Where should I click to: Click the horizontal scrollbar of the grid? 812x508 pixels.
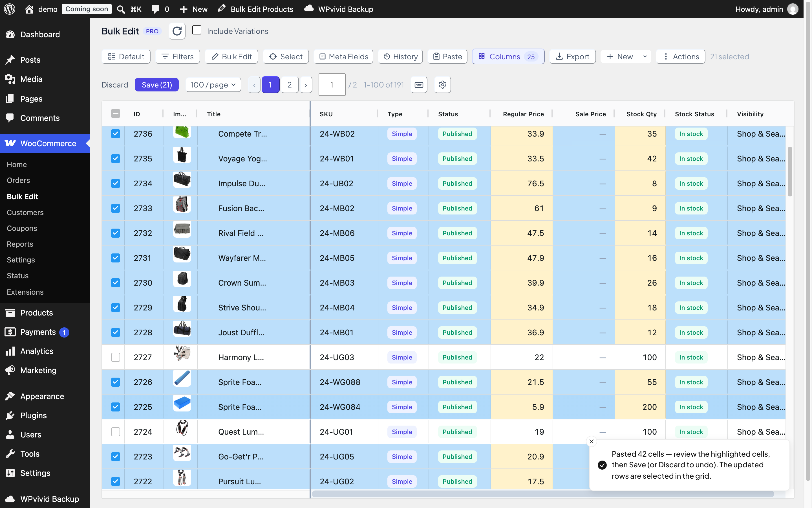542,494
